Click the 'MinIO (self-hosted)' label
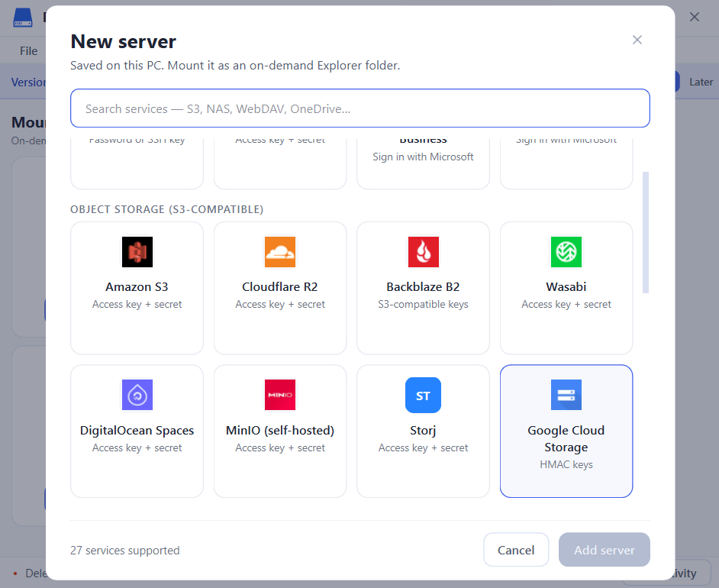 pyautogui.click(x=279, y=431)
